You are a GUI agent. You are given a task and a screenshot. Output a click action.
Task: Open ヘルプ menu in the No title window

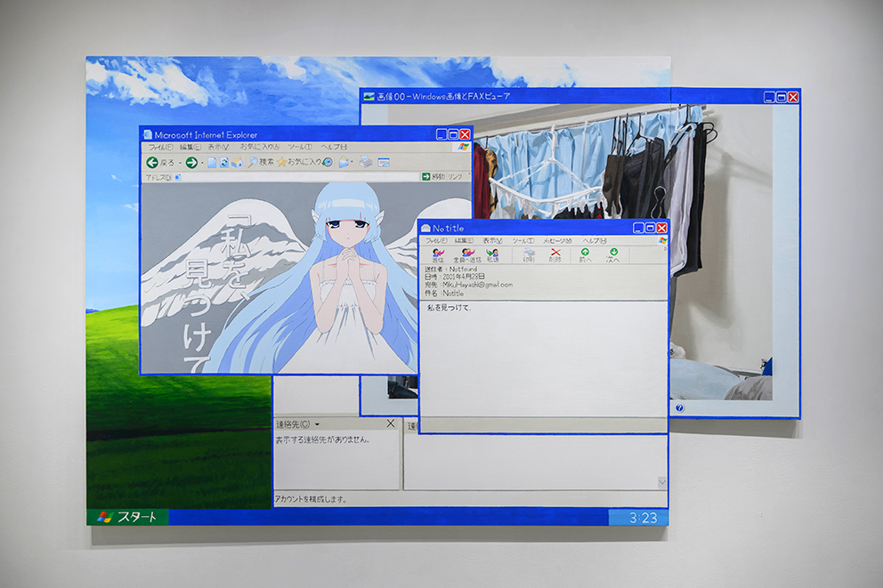(595, 241)
